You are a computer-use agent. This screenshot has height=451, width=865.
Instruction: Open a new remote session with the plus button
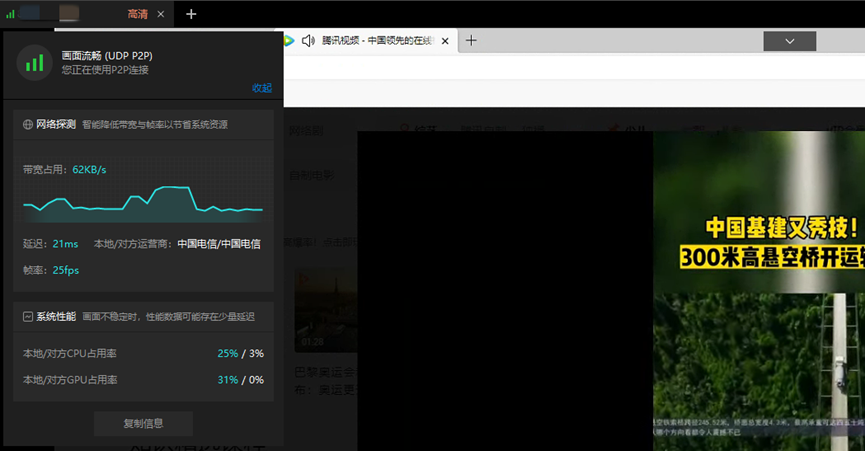(x=191, y=14)
